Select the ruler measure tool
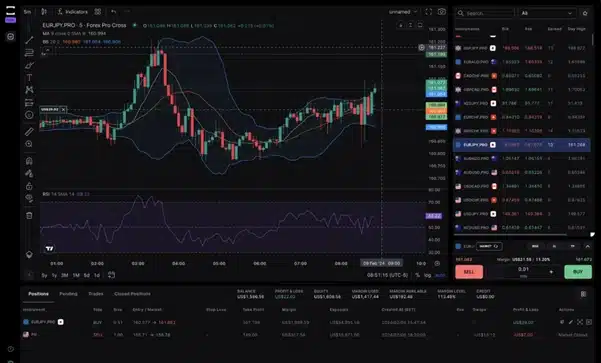Viewport: 601px width, 363px height. (29, 131)
